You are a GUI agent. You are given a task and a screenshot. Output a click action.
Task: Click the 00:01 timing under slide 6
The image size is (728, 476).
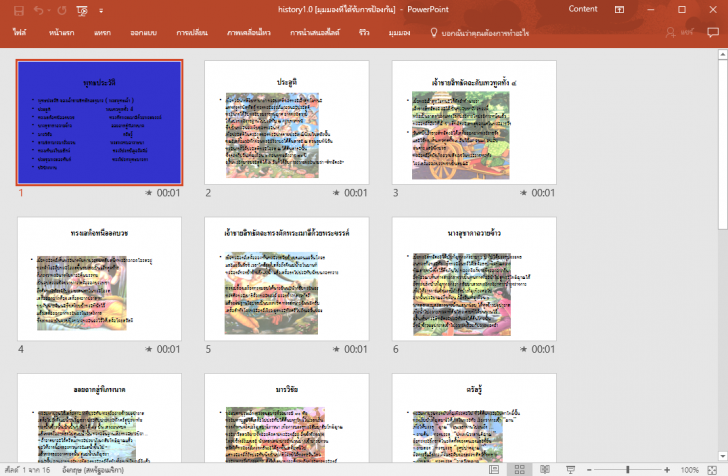(x=543, y=349)
